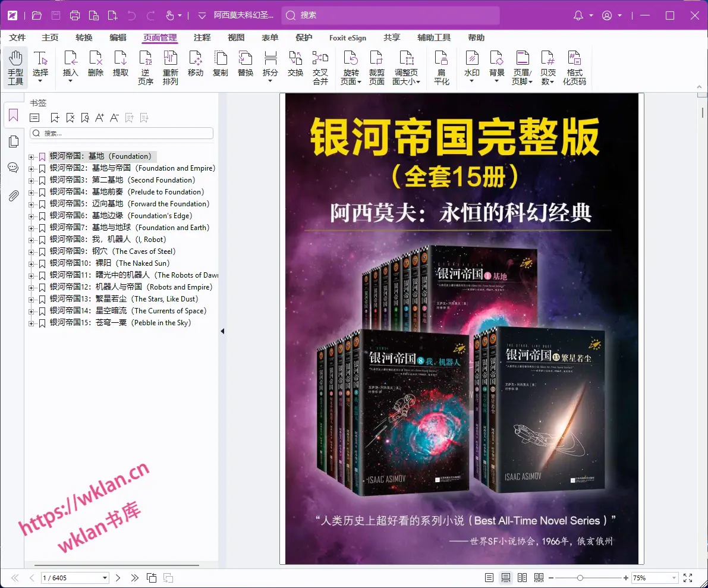
Task: Open the 帮助 menu
Action: pyautogui.click(x=475, y=37)
